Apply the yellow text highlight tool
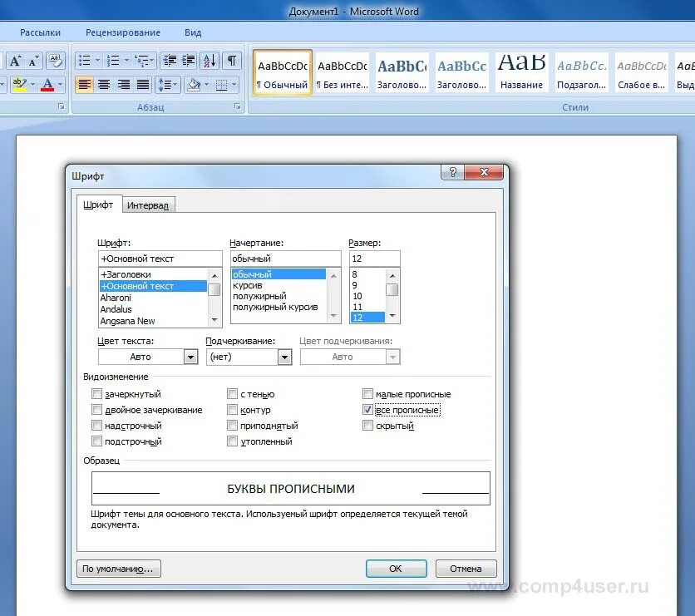The height and width of the screenshot is (616, 695). click(19, 84)
